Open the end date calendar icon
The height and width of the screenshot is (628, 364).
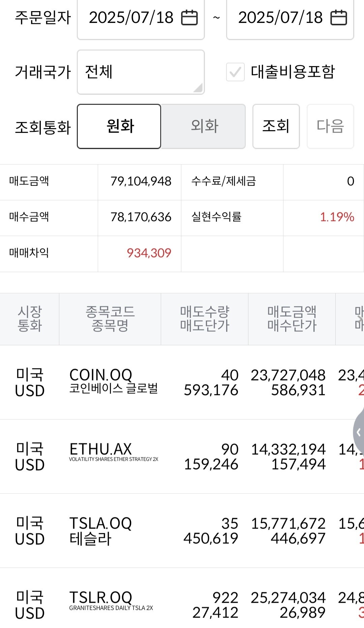[x=338, y=18]
